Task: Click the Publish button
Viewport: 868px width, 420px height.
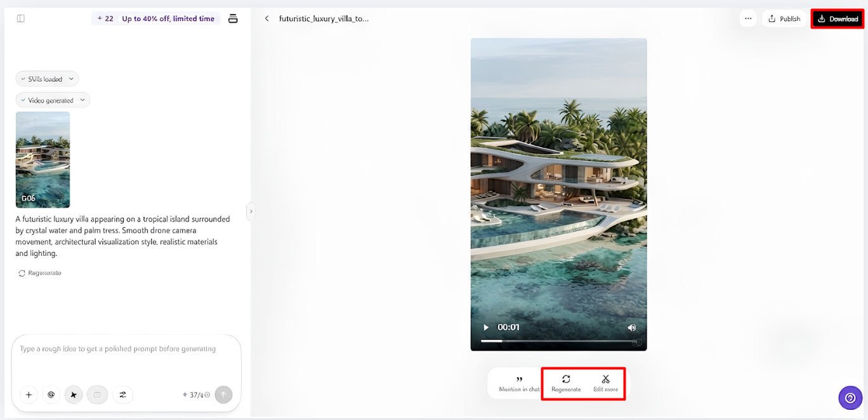Action: coord(784,18)
